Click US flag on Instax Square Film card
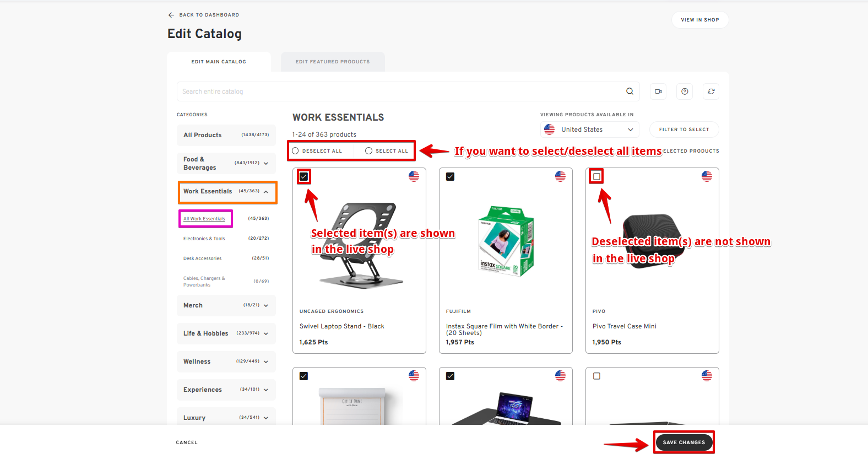 point(560,176)
